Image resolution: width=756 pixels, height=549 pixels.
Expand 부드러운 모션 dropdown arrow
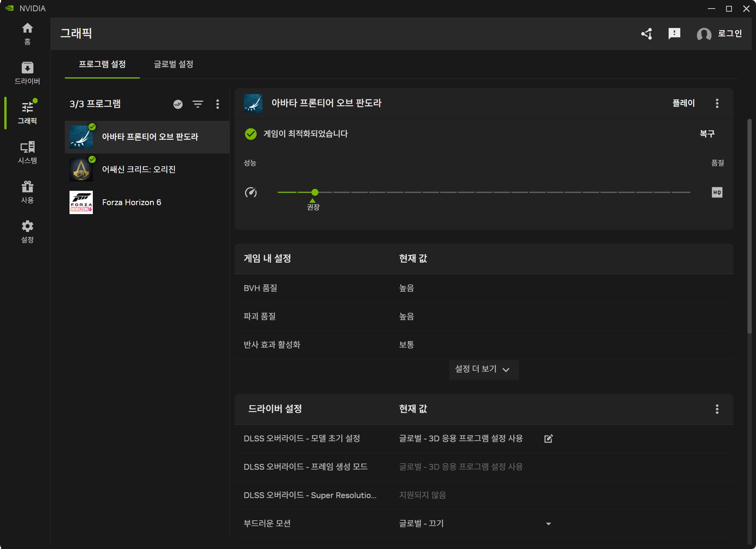(x=548, y=524)
